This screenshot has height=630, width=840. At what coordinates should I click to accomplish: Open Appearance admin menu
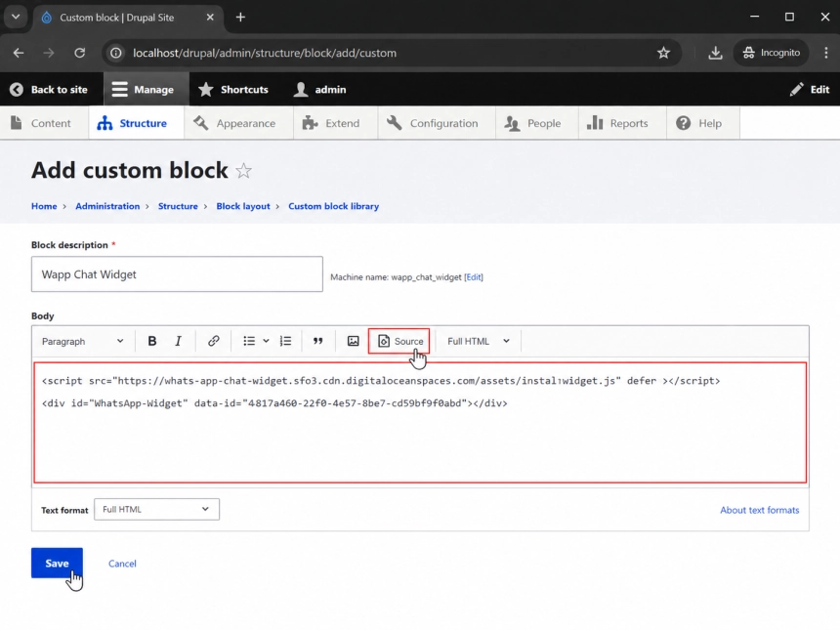(x=238, y=123)
